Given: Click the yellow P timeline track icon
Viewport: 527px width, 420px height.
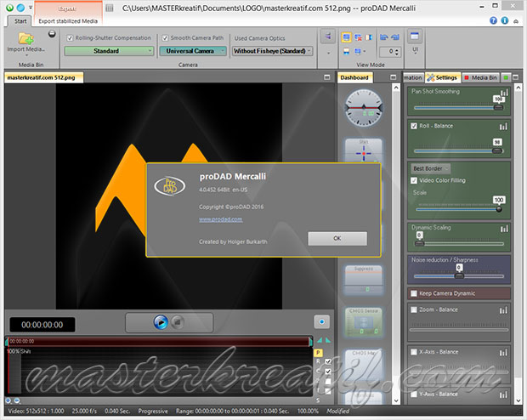Looking at the screenshot, I should click(x=318, y=353).
